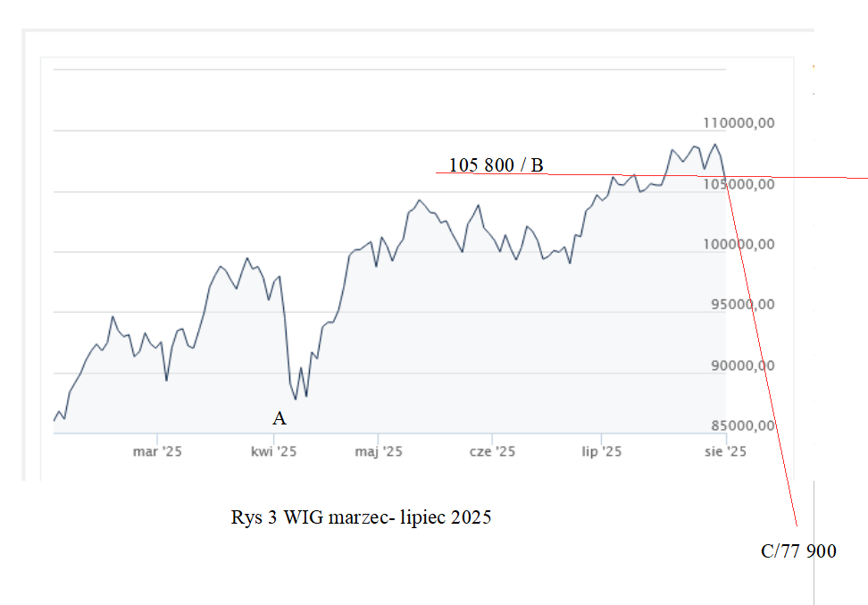The image size is (868, 605).
Task: Click the April low point on the chart line
Action: coord(296,399)
